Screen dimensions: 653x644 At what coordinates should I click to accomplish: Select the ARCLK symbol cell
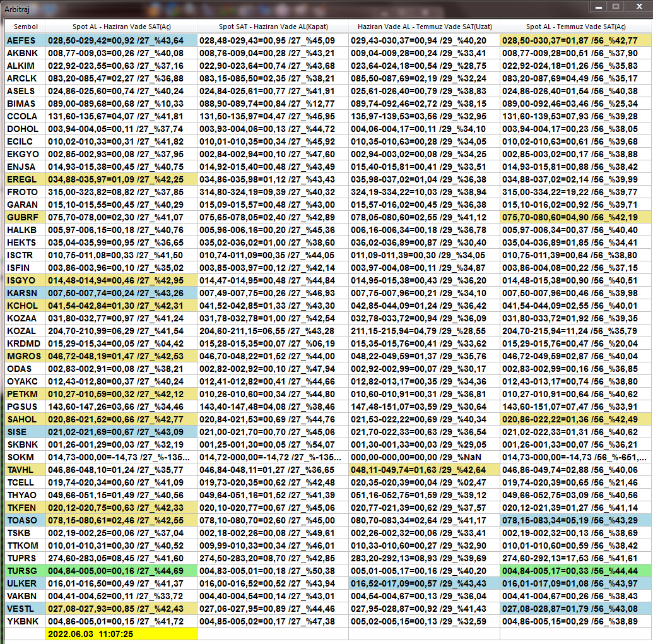coord(25,78)
